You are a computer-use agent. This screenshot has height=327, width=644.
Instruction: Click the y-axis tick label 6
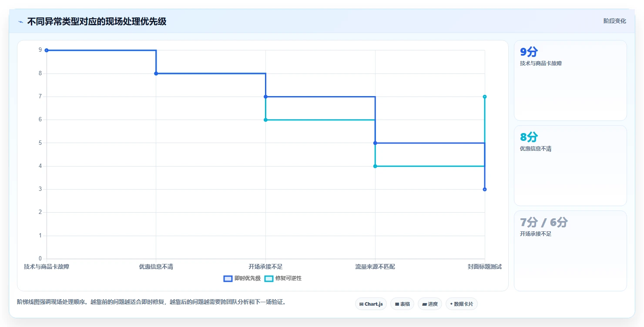[x=40, y=120]
